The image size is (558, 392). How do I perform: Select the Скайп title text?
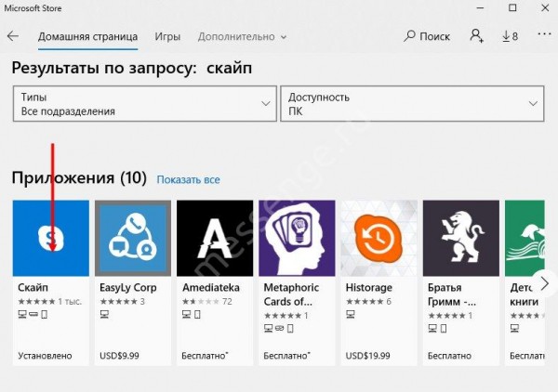[x=33, y=288]
